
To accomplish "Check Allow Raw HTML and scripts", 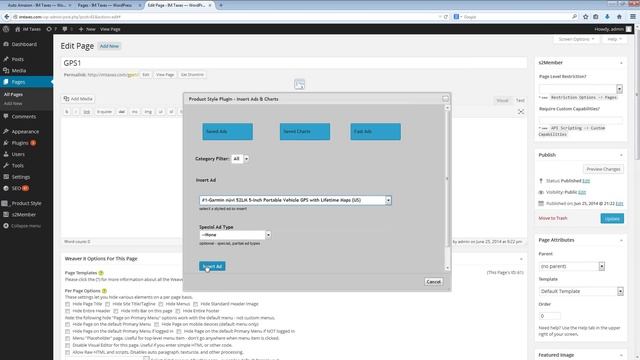I will tap(67, 352).
